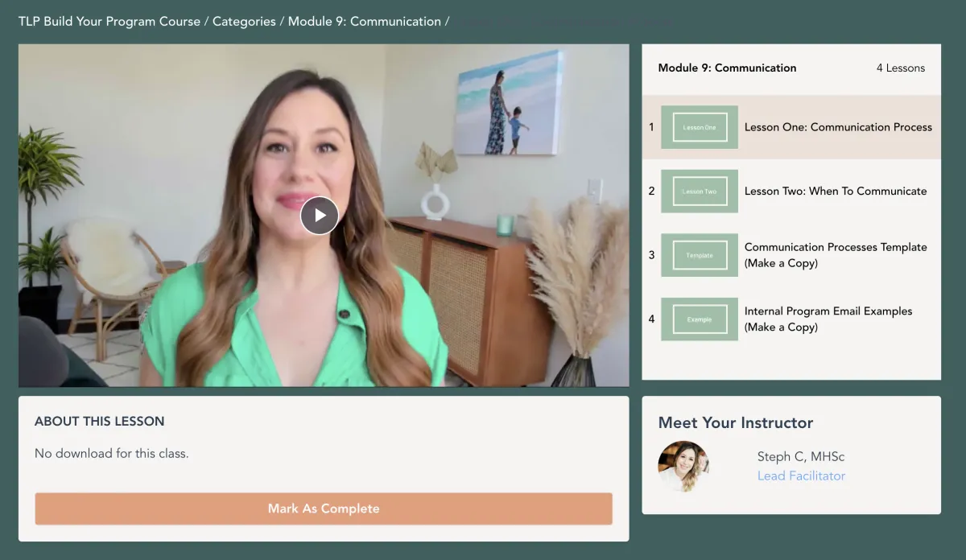This screenshot has height=560, width=966.
Task: Click the Lesson One thumbnail icon
Action: click(700, 127)
